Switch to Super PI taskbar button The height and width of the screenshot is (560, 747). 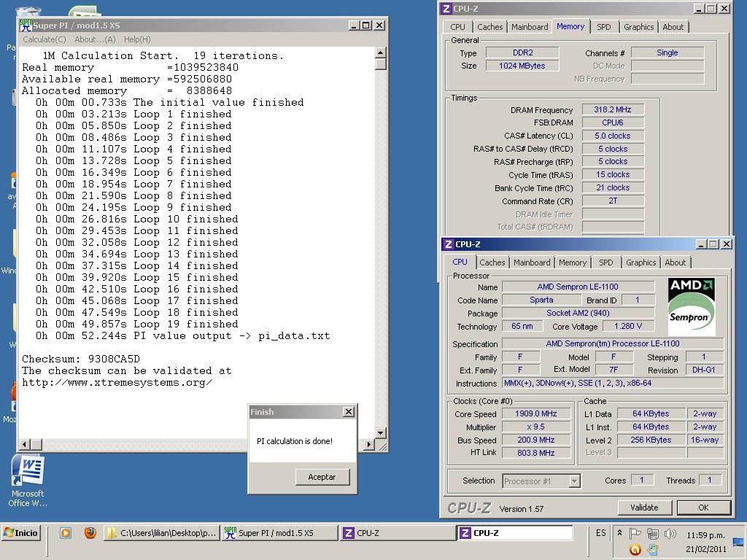point(279,533)
